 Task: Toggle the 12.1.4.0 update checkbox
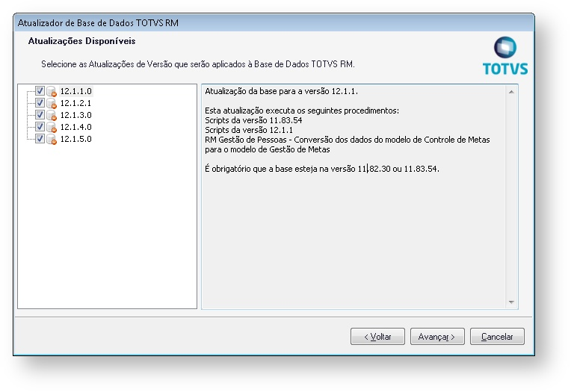click(x=40, y=127)
